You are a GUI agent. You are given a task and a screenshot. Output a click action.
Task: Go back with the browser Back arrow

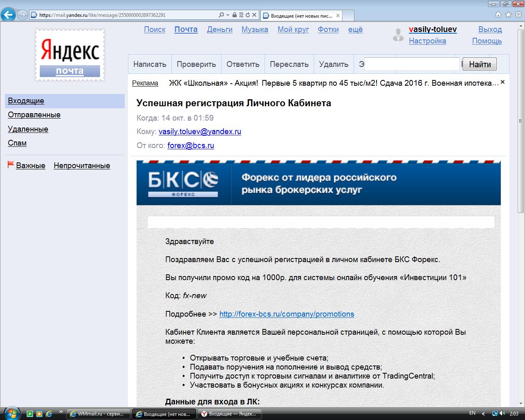(9, 15)
